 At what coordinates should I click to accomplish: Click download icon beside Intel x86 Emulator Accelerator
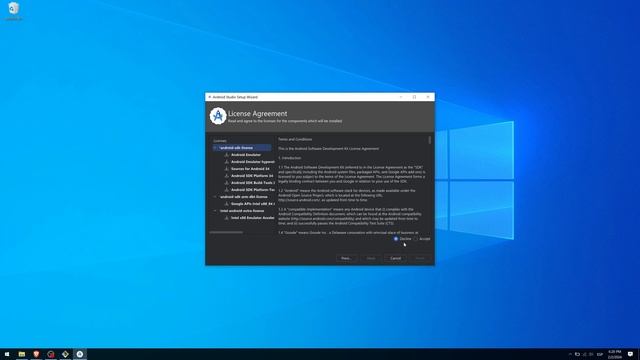point(227,218)
